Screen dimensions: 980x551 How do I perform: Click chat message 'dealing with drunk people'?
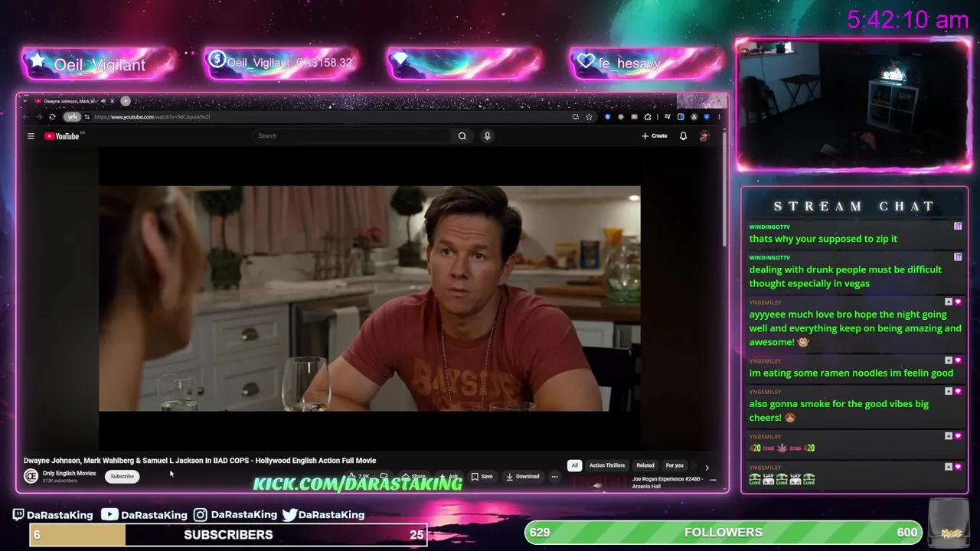click(845, 276)
